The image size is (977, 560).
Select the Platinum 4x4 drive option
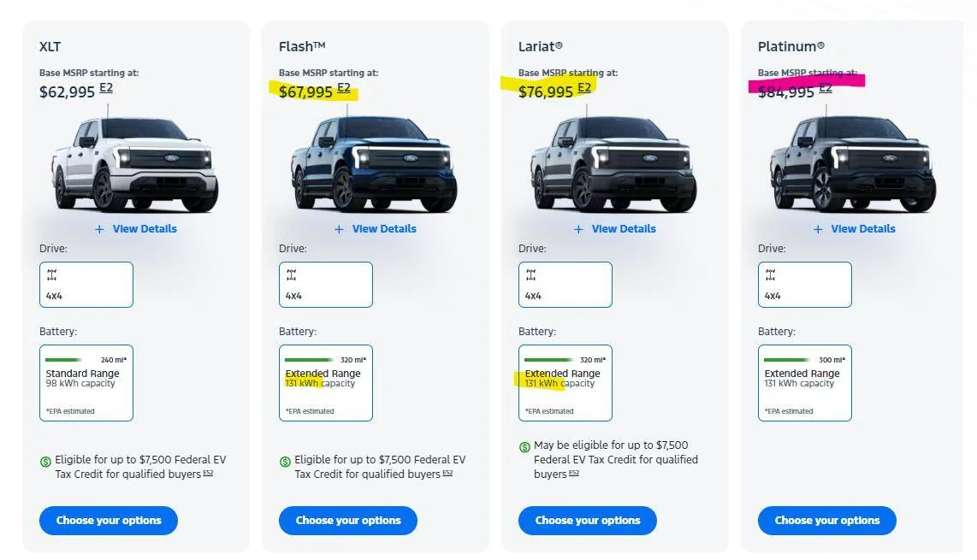click(805, 285)
